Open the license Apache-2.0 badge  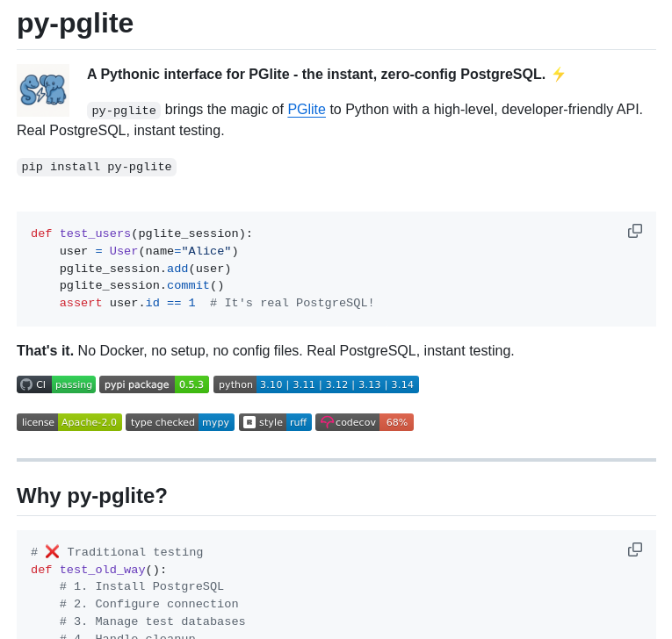pyautogui.click(x=69, y=422)
